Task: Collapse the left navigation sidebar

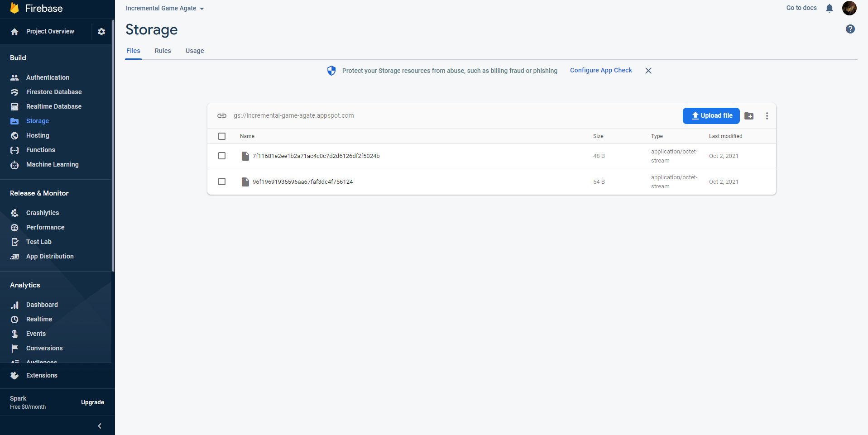Action: coord(99,425)
